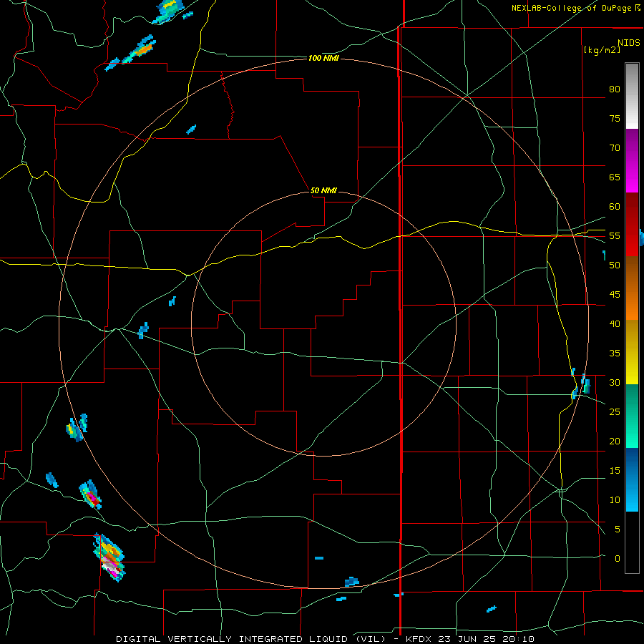
Task: Pick the blue segment of the color scale
Action: (x=632, y=479)
